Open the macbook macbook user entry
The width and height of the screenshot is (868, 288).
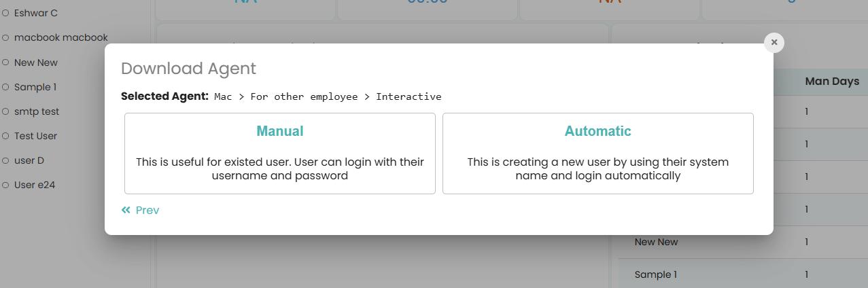tap(60, 38)
